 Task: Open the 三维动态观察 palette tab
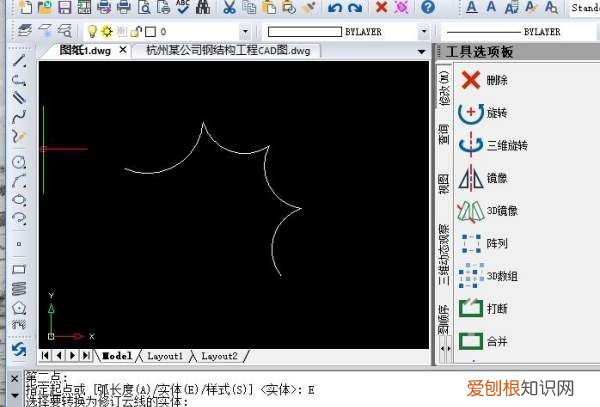(443, 255)
